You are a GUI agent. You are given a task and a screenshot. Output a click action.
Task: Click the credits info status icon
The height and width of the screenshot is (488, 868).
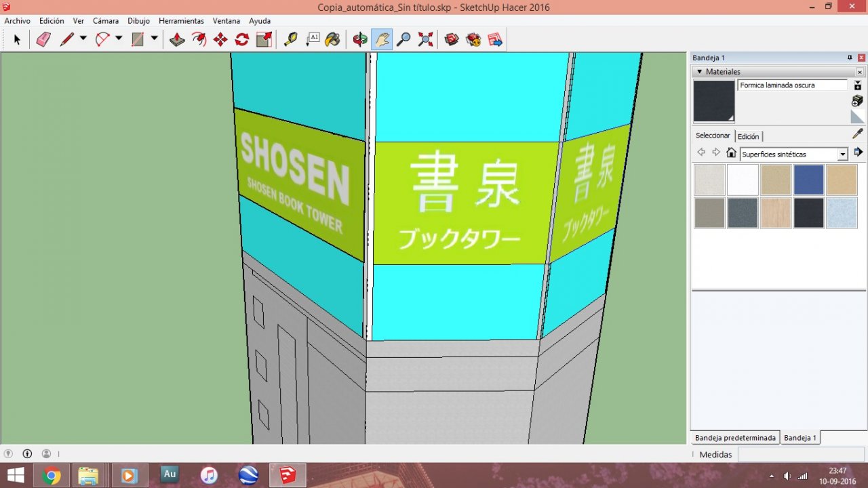click(x=27, y=454)
